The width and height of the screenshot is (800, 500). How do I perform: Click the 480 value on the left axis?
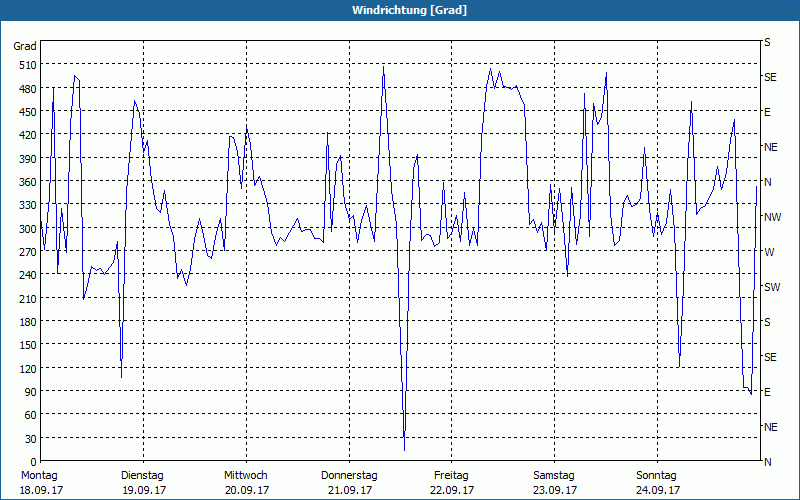[x=28, y=89]
